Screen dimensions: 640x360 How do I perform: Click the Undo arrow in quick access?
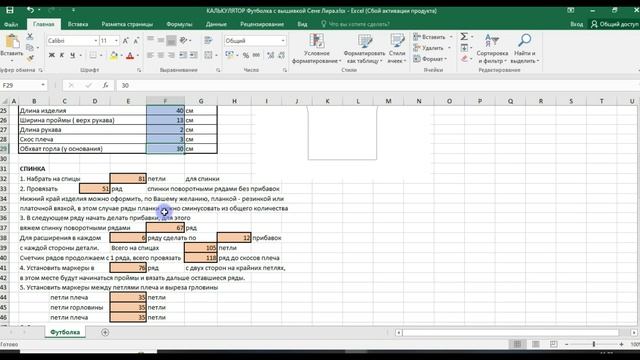click(31, 10)
